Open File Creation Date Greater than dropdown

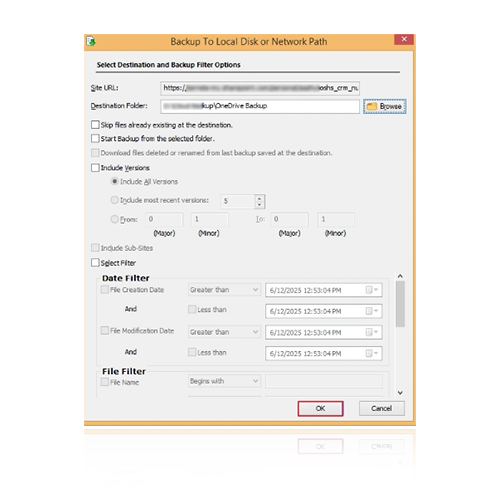tap(224, 290)
